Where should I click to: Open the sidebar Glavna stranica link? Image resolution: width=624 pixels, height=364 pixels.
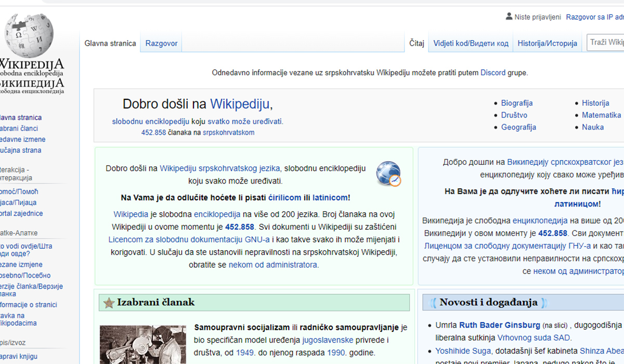[20, 118]
